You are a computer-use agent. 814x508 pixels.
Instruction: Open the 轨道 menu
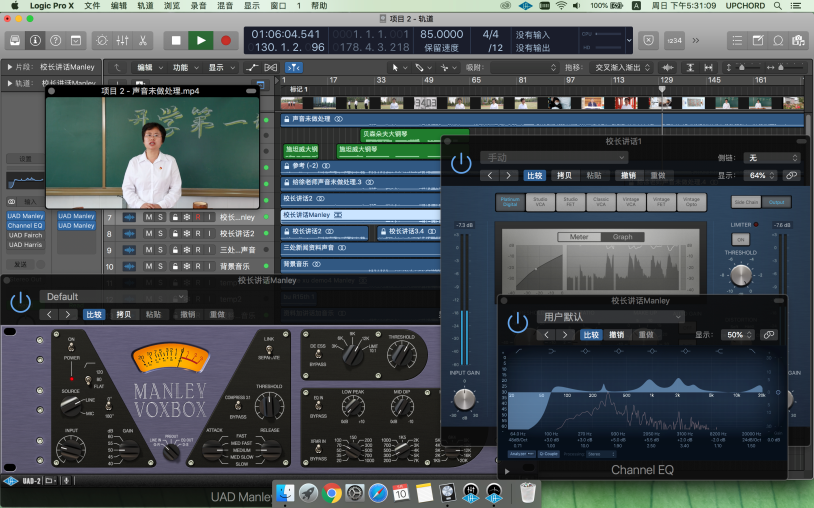coord(145,6)
